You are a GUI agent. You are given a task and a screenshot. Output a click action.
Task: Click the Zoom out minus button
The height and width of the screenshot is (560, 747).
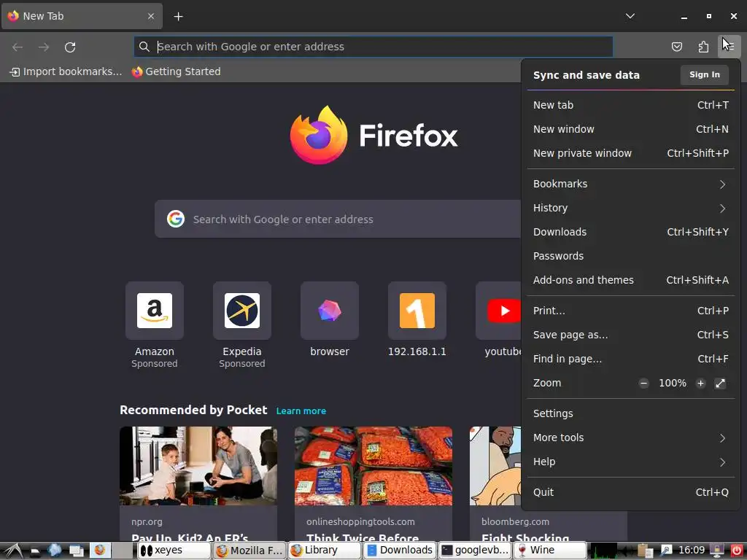(643, 384)
